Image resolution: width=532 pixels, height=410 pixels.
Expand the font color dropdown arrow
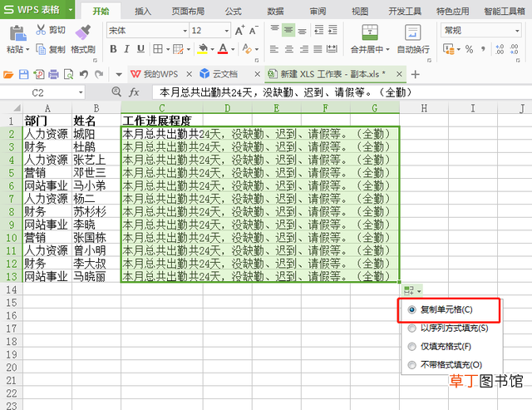(x=233, y=50)
